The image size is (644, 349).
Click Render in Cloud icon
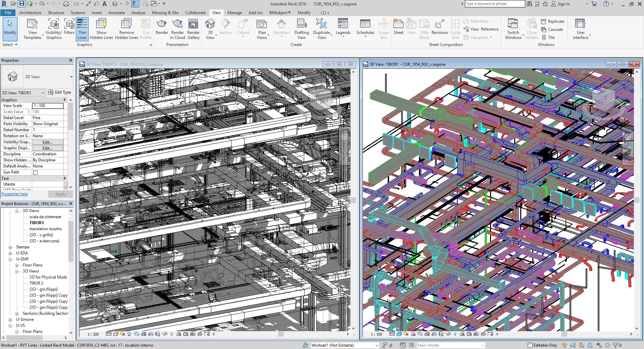(x=177, y=29)
